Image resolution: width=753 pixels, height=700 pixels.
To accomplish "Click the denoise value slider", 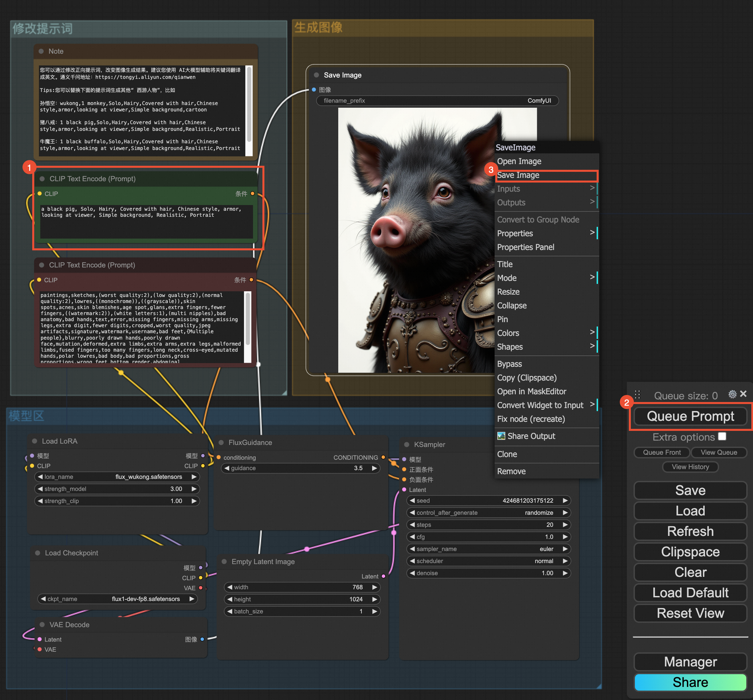I will point(489,573).
